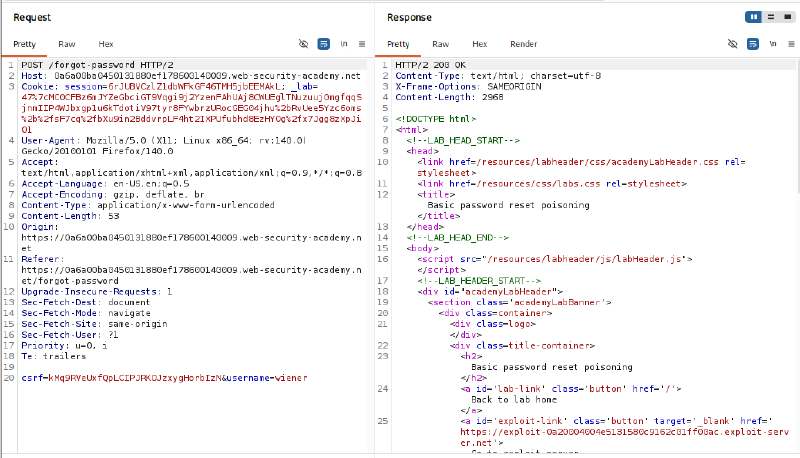Toggle \n non-printable chars in Response pane
800x458 pixels.
773,44
